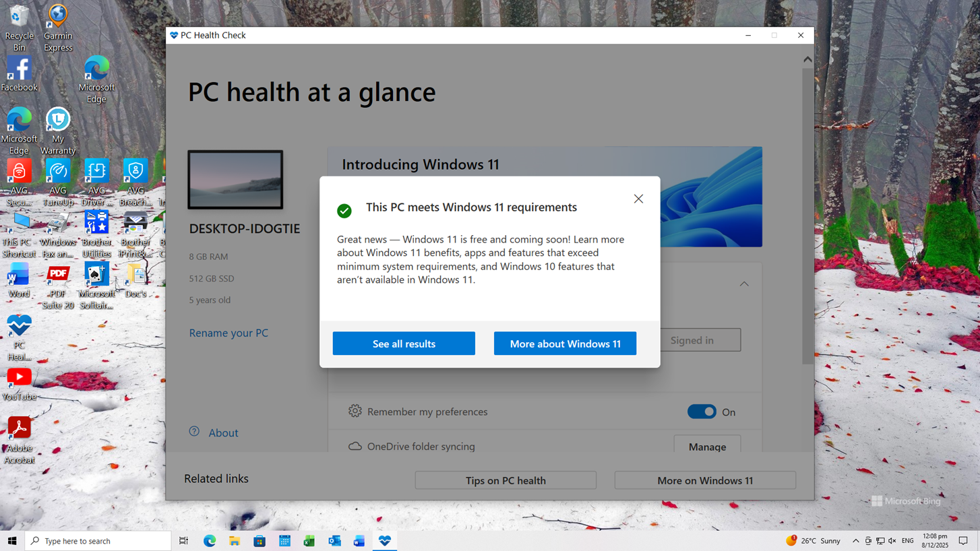The image size is (980, 551).
Task: Click scrollbar up arrow in Health Check
Action: click(x=807, y=59)
